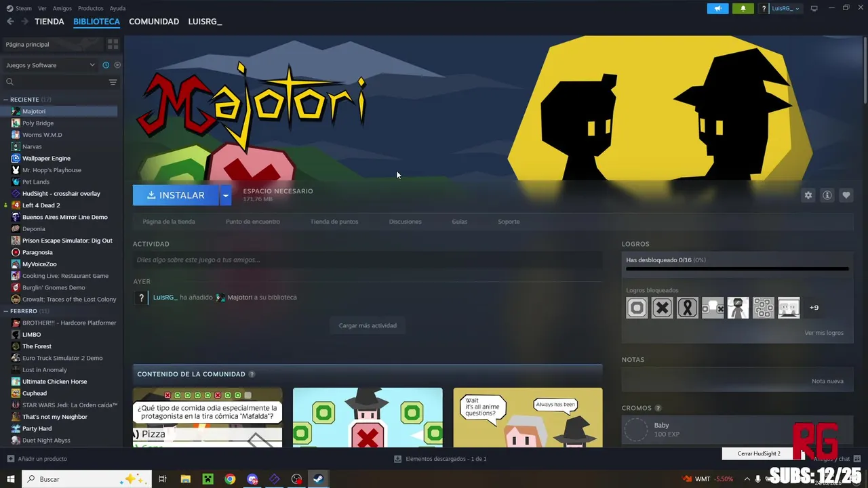This screenshot has width=868, height=488.
Task: Open Punto de encuentro tab
Action: tap(252, 222)
